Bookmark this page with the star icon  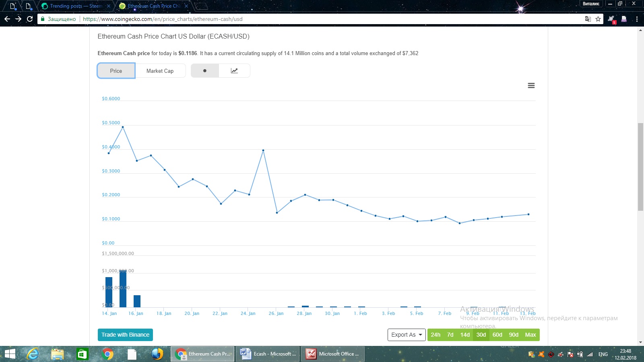598,19
